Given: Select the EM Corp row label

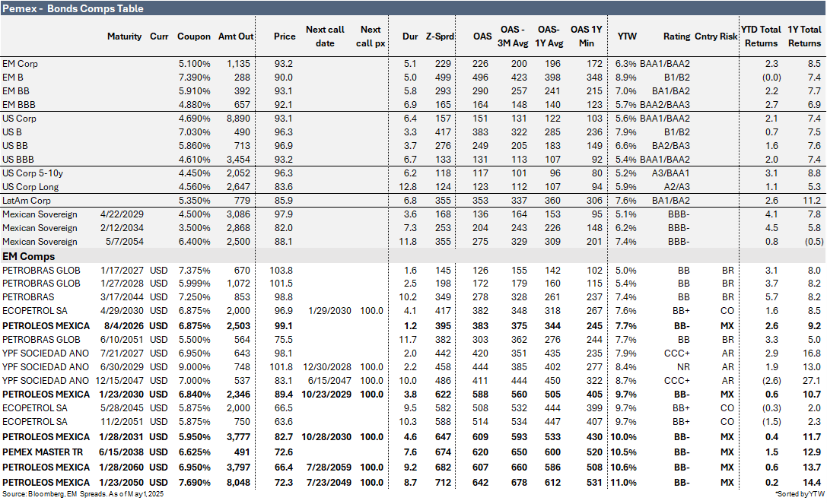Looking at the screenshot, I should pyautogui.click(x=20, y=64).
